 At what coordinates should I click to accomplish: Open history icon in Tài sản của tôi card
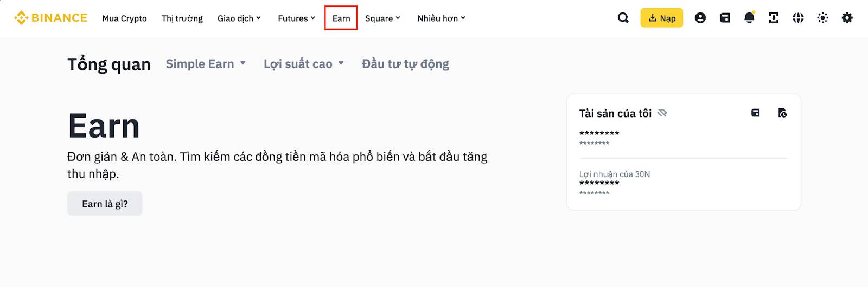point(782,113)
